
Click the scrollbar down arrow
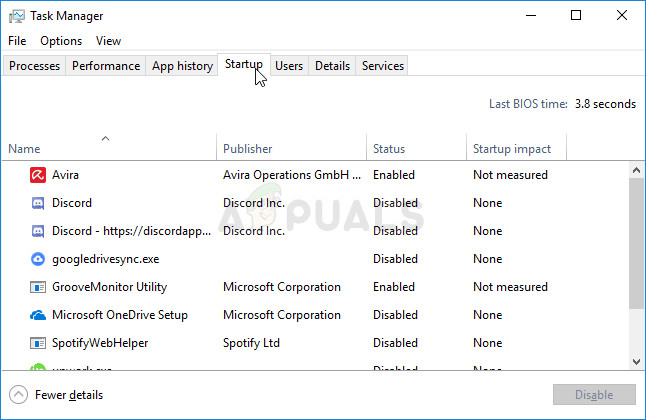click(636, 361)
